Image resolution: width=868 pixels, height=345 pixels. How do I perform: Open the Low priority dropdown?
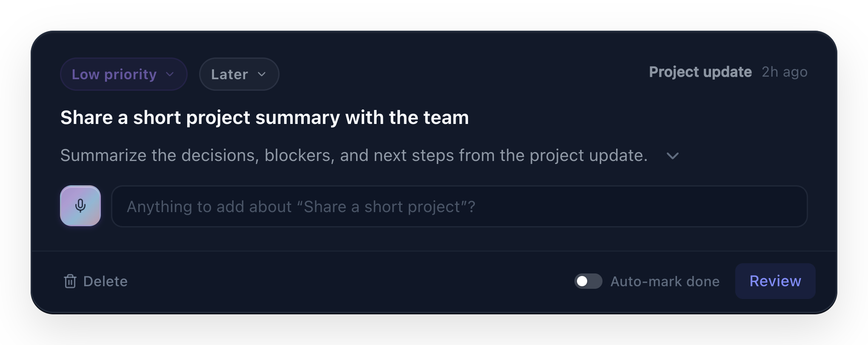coord(124,74)
